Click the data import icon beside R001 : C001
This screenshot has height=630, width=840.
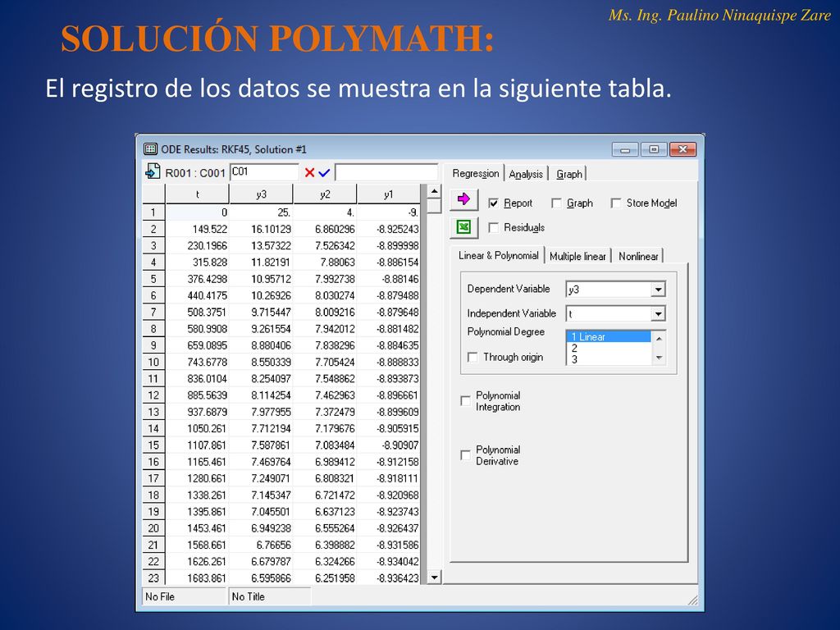(x=153, y=171)
